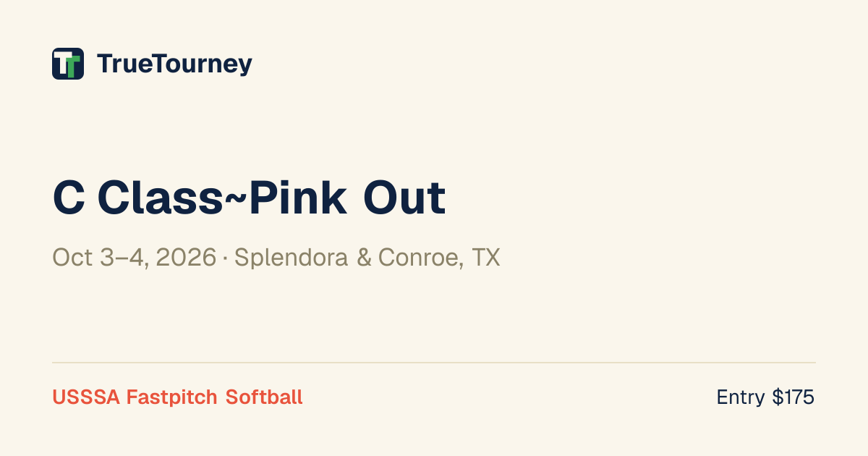Click the Softball word in the footer

click(x=264, y=397)
